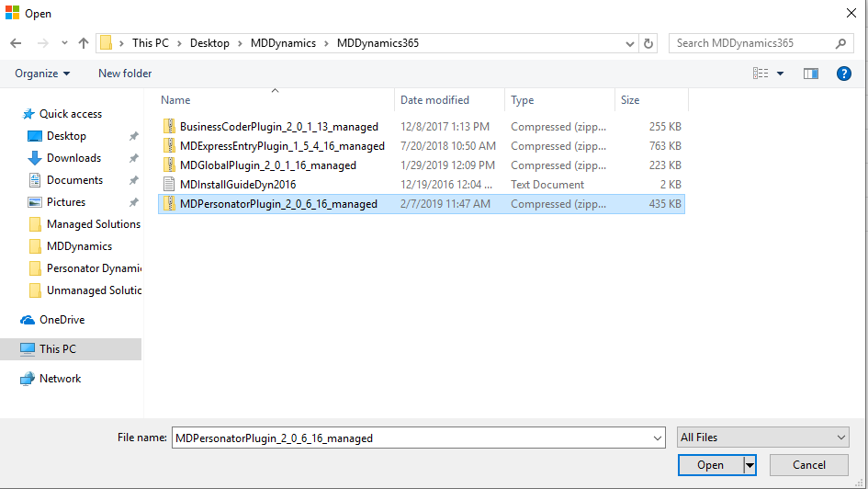Sort by Size column header
Viewport: 868px width, 489px height.
point(630,100)
